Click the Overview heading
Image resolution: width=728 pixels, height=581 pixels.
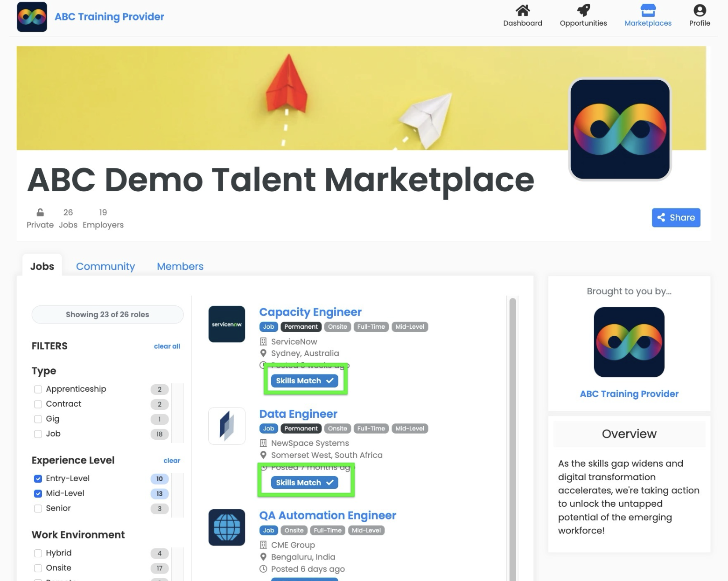pyautogui.click(x=629, y=434)
